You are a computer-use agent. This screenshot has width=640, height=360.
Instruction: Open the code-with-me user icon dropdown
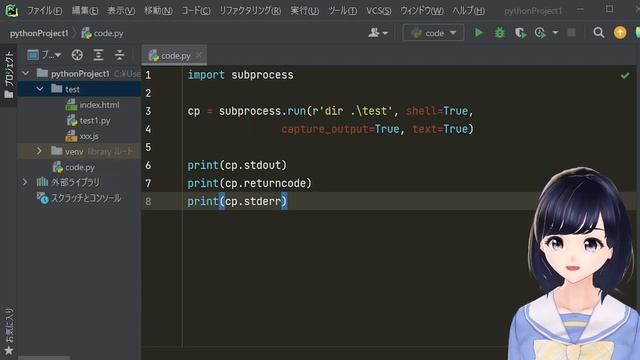378,33
